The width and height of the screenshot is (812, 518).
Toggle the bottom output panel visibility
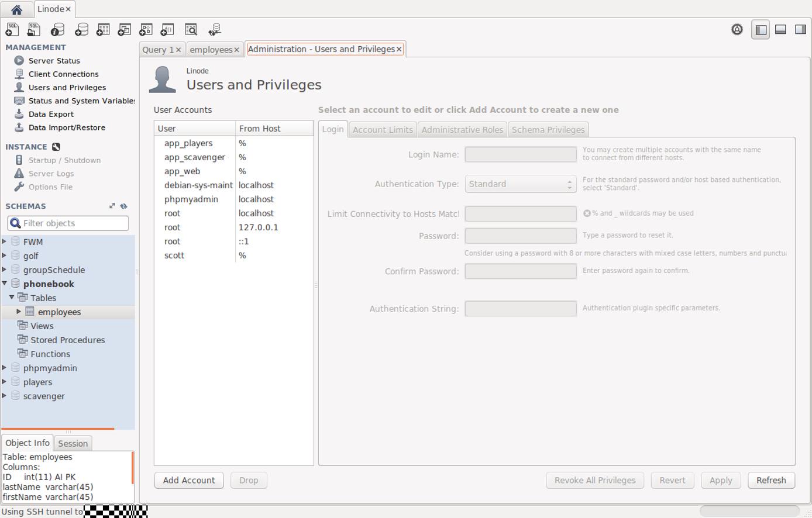[780, 29]
